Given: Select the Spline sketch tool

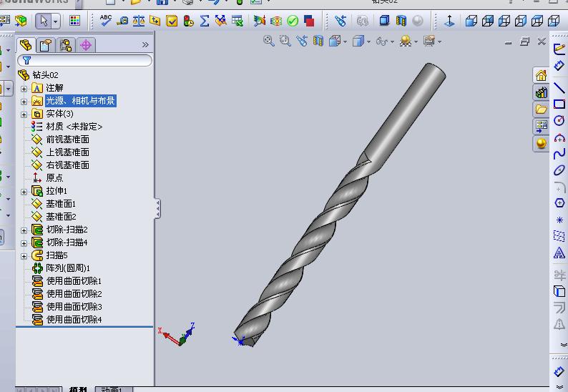Looking at the screenshot, I should click(x=559, y=154).
